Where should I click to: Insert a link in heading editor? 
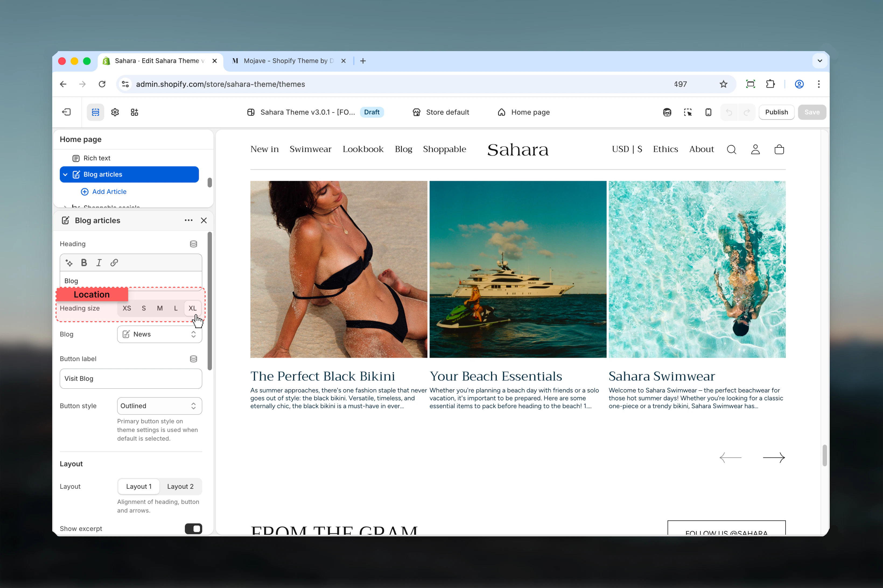point(114,263)
